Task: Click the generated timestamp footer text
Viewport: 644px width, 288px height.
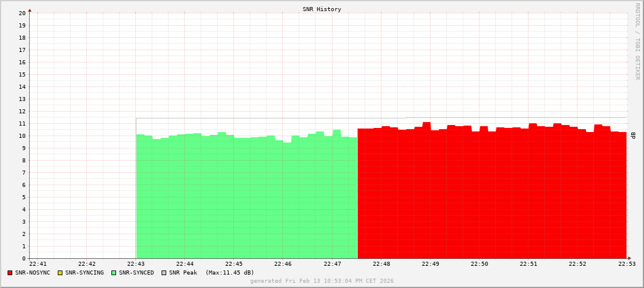Action: [x=321, y=281]
